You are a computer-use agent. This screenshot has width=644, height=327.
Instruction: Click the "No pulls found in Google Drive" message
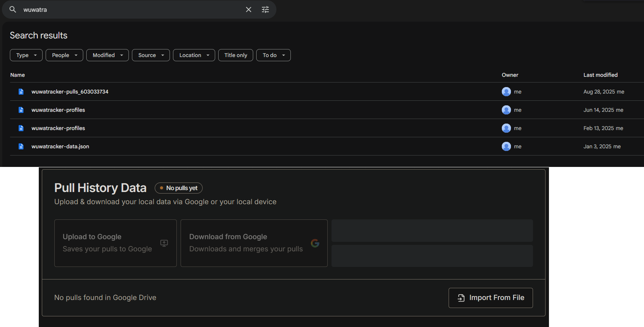coord(105,298)
